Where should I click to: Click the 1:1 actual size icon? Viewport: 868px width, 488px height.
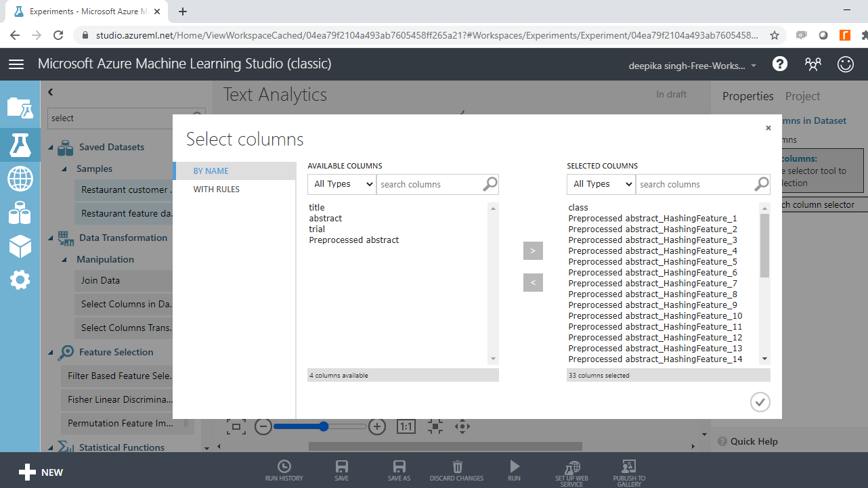(406, 427)
